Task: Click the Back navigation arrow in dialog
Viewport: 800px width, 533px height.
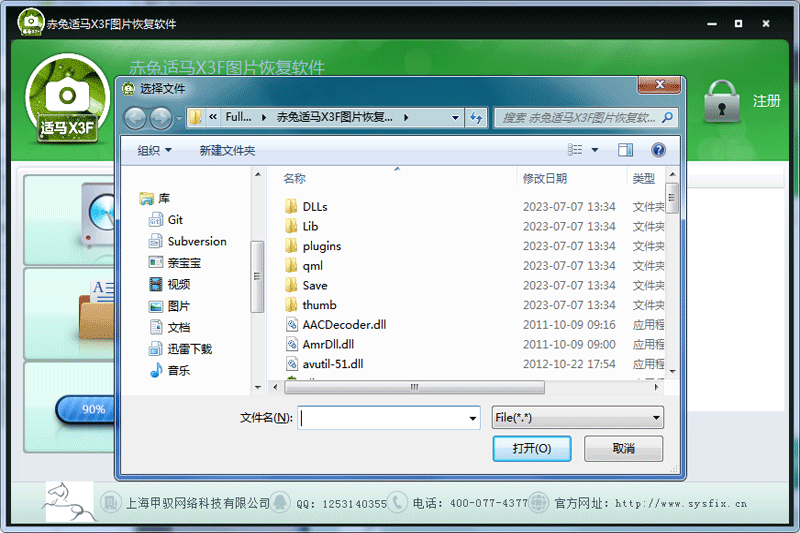Action: [x=135, y=118]
